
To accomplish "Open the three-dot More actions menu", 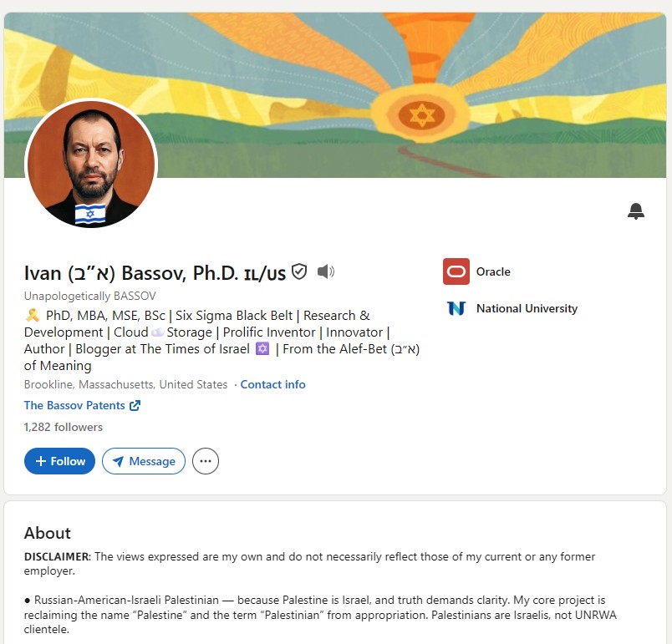I will pyautogui.click(x=206, y=461).
